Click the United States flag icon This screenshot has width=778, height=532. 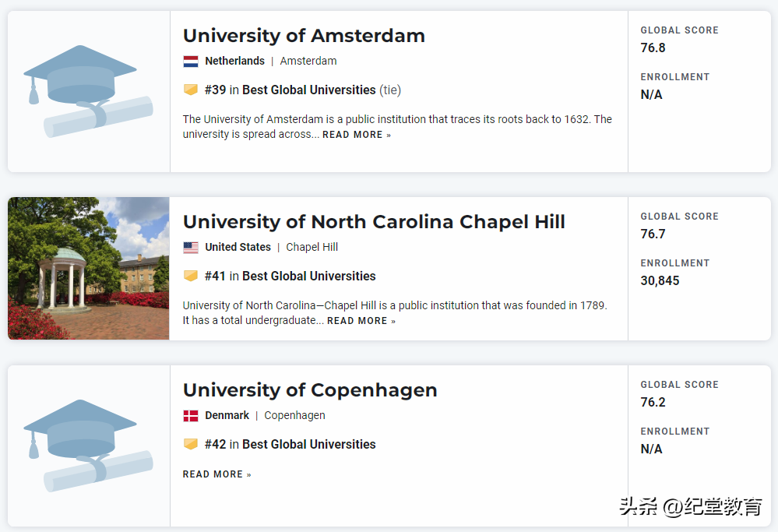[x=191, y=248]
